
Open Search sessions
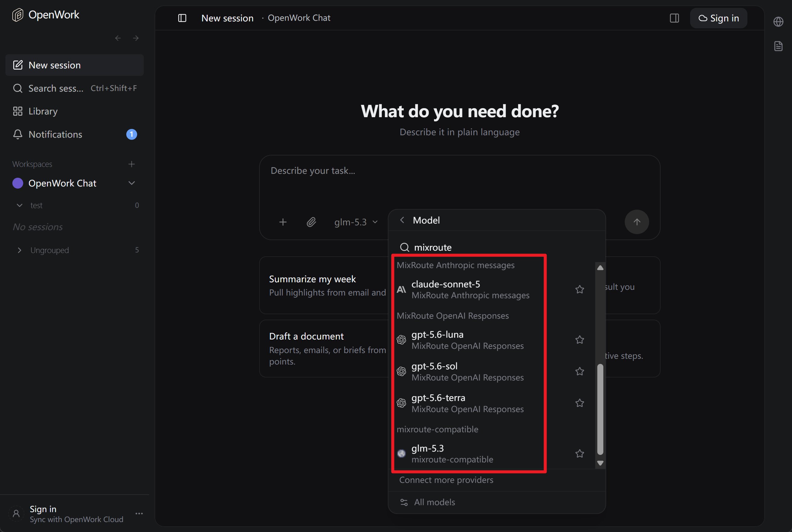click(x=75, y=88)
